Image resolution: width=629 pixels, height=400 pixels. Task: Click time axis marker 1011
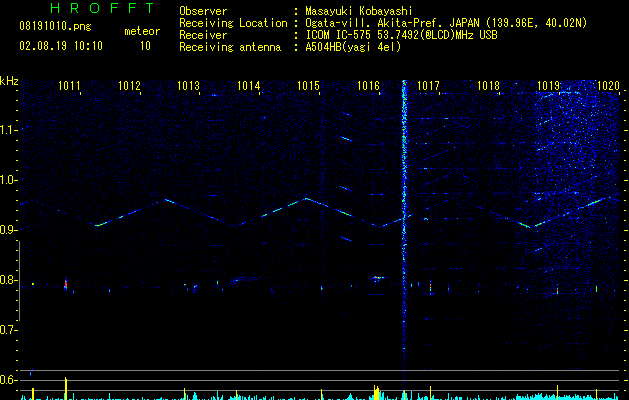click(x=69, y=86)
